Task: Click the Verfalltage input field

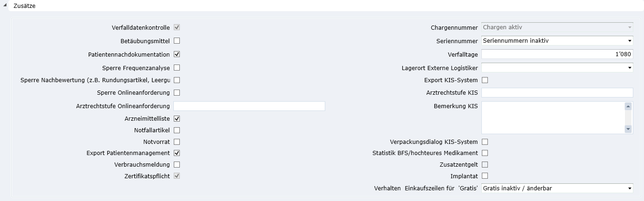Action: click(557, 54)
